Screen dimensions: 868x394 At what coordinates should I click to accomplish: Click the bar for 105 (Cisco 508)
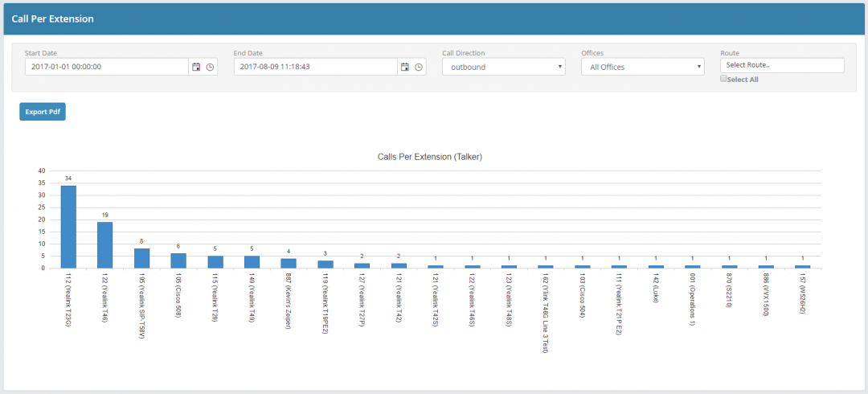(x=178, y=261)
